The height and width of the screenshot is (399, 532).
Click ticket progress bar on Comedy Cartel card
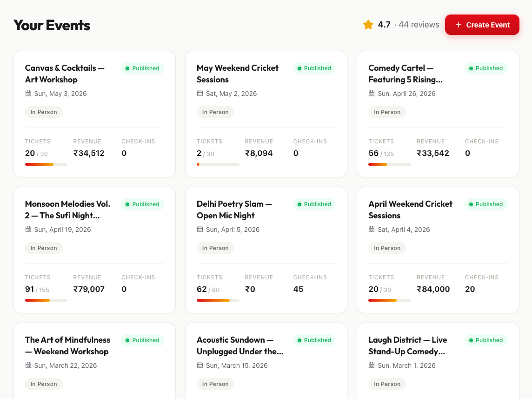click(x=389, y=164)
